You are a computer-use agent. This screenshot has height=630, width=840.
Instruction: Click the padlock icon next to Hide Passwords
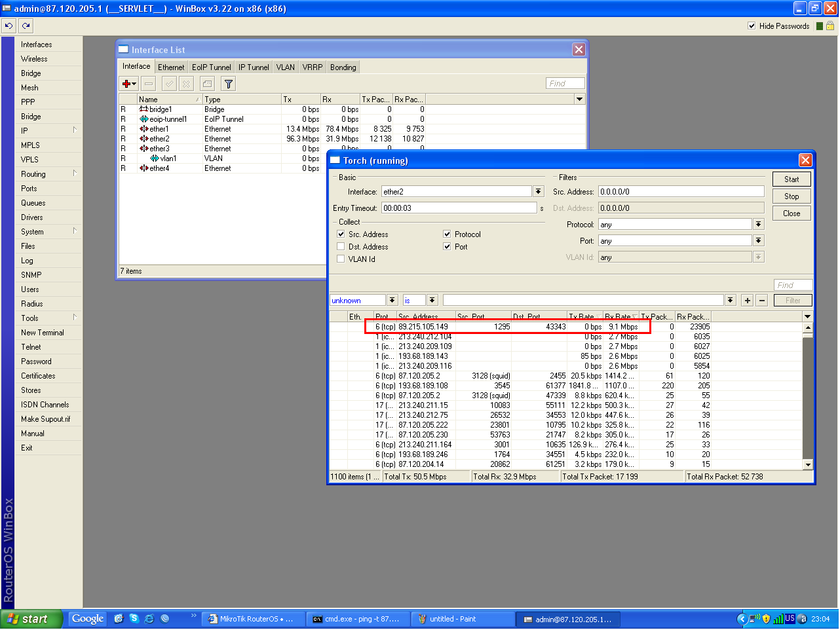pos(830,26)
